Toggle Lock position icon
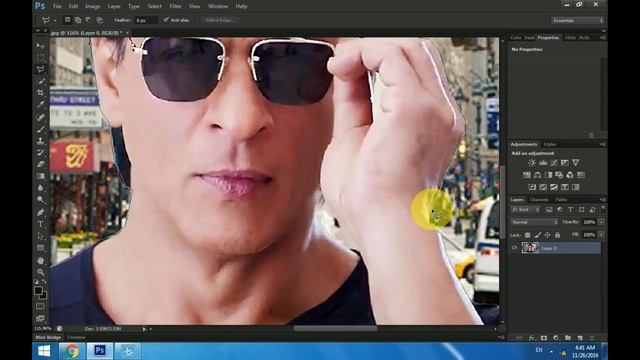Screen dimensions: 640x360 [548, 235]
